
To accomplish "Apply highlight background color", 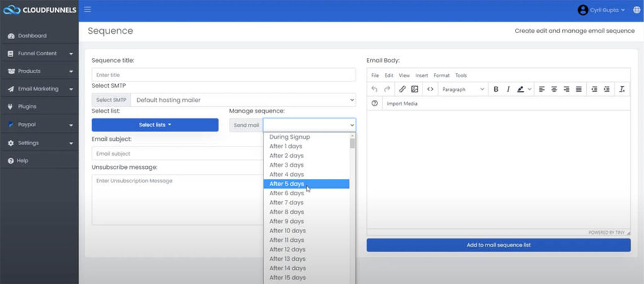I will point(520,89).
